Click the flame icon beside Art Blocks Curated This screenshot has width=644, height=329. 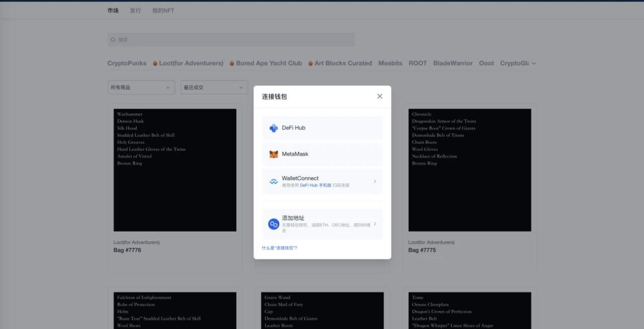coord(310,63)
